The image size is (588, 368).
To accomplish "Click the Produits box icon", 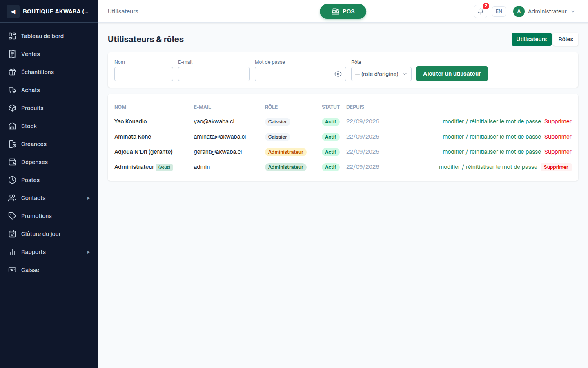I will [12, 108].
